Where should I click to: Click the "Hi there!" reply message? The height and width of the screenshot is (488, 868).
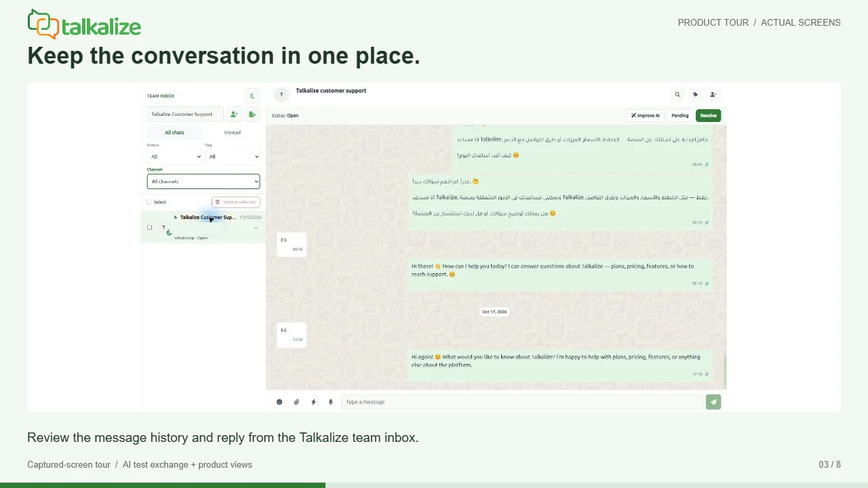560,274
